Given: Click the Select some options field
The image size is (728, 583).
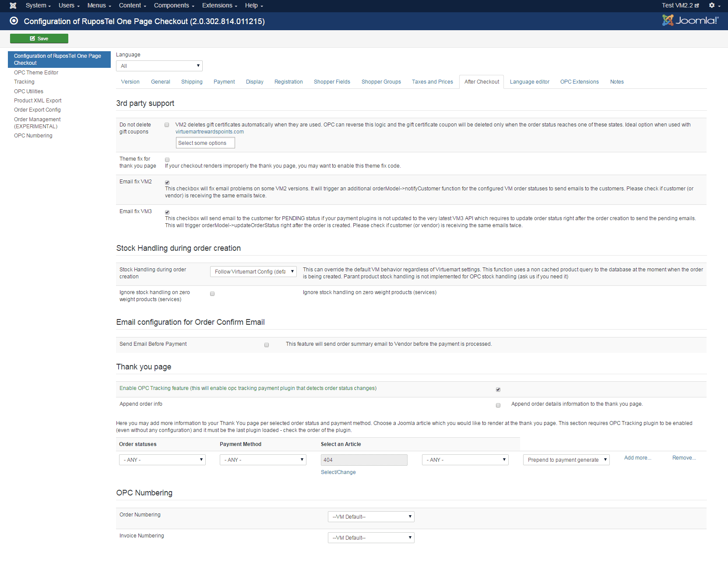Looking at the screenshot, I should (205, 143).
